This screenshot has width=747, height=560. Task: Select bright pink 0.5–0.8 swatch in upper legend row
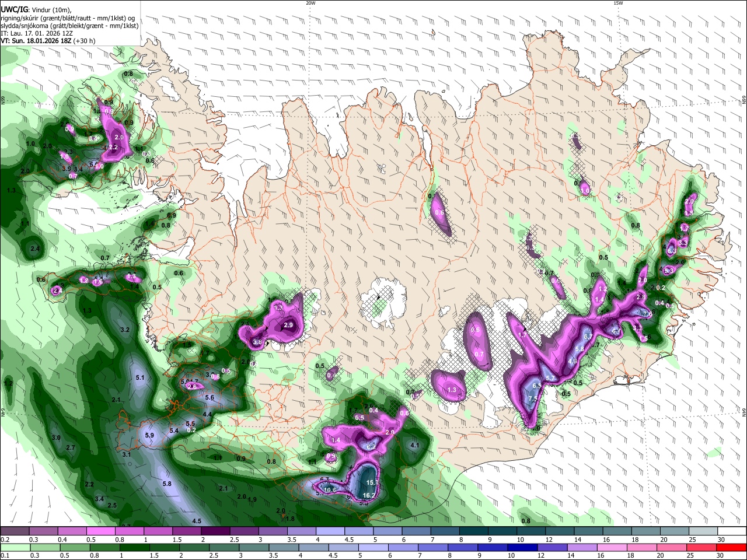[100, 531]
